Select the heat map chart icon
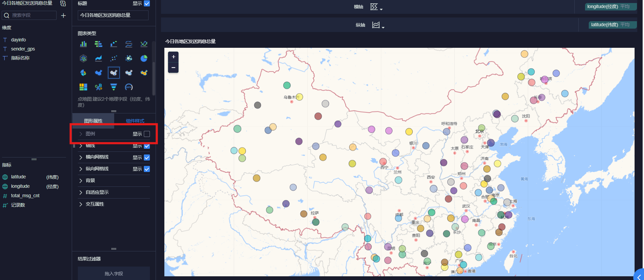This screenshot has width=644, height=280. (144, 73)
